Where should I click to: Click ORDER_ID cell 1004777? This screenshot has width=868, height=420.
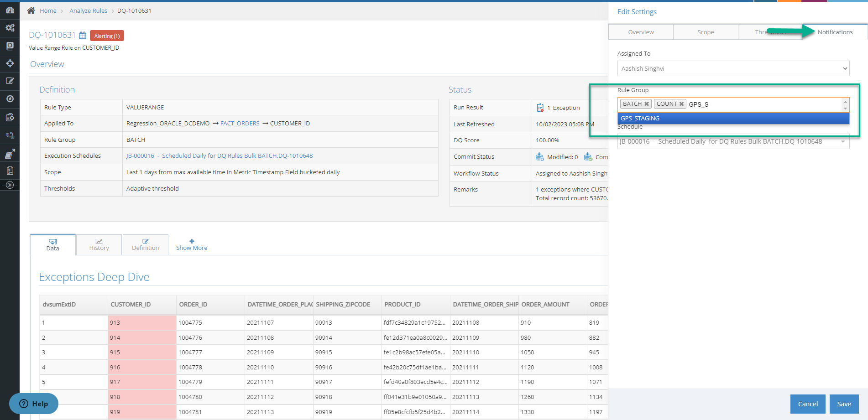point(210,352)
